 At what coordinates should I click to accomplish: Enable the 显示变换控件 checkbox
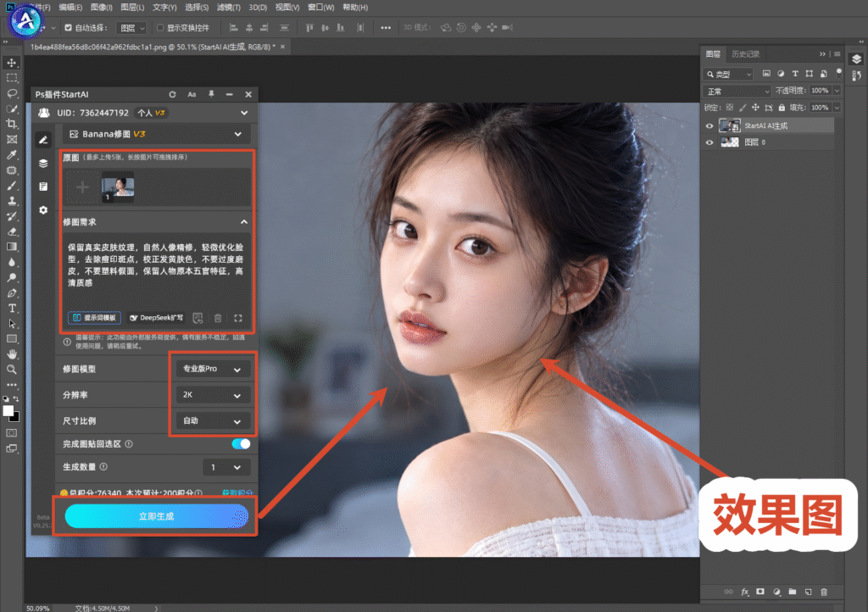[160, 28]
